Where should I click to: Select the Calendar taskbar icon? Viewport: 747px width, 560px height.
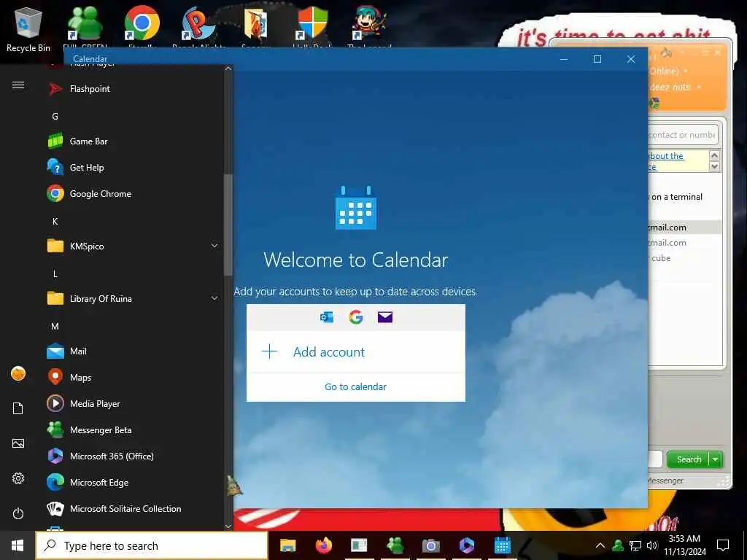pos(502,545)
